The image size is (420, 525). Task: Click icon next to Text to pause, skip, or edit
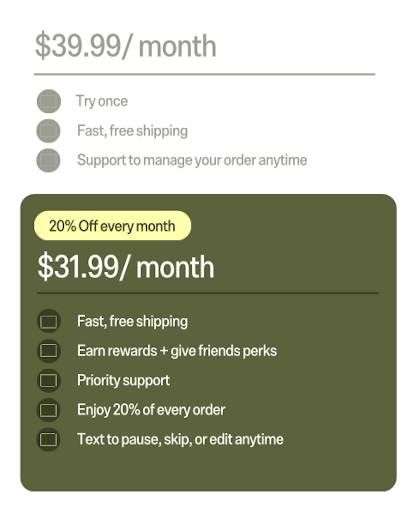coord(49,439)
